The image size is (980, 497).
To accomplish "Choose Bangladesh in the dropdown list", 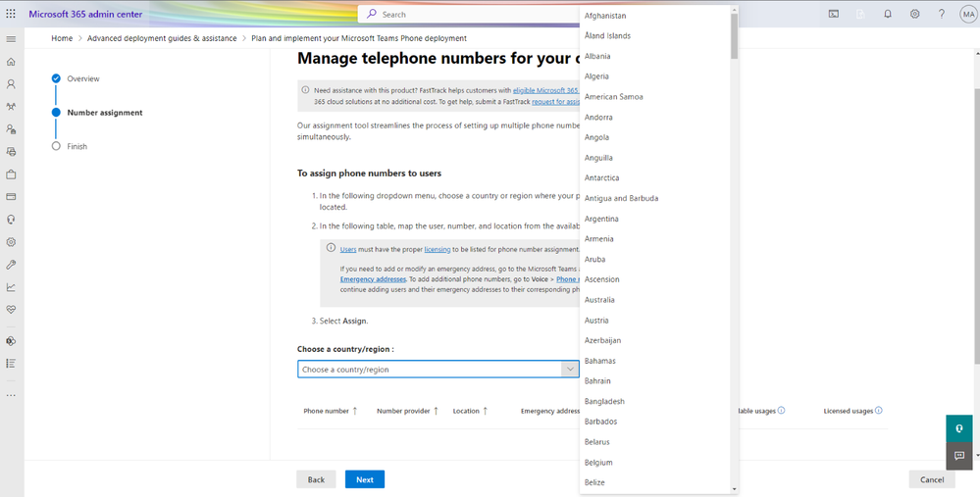I will [x=655, y=401].
